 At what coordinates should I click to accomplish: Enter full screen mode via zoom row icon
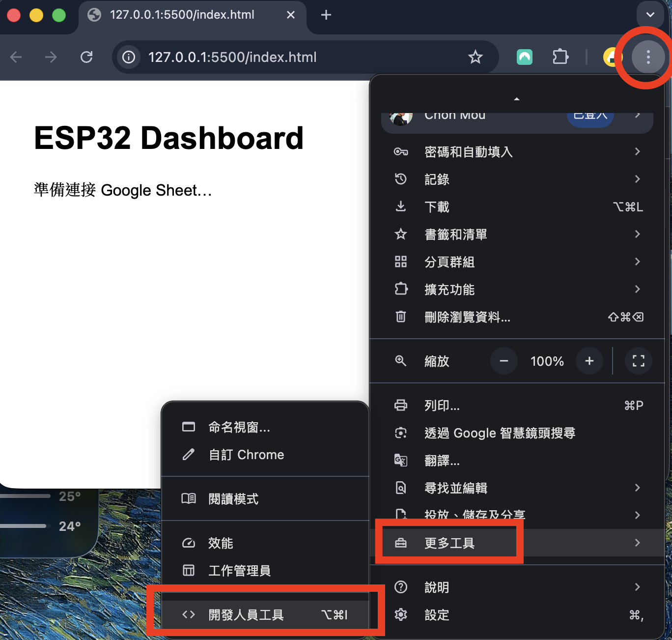638,361
